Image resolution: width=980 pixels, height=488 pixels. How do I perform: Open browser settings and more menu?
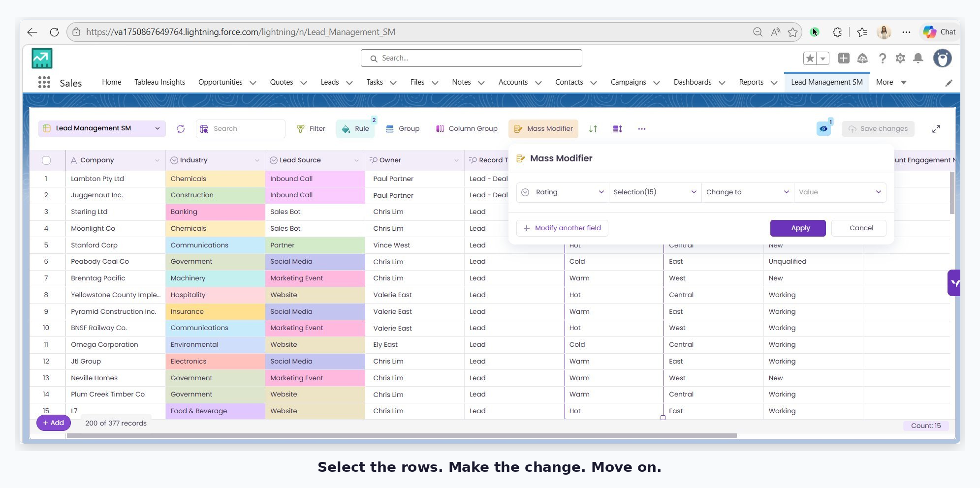click(906, 32)
